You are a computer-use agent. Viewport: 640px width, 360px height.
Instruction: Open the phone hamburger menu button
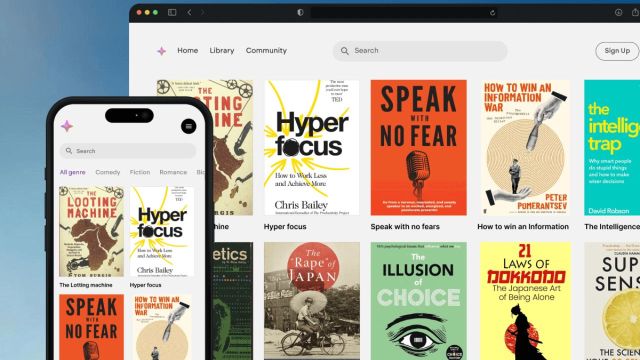(x=189, y=126)
